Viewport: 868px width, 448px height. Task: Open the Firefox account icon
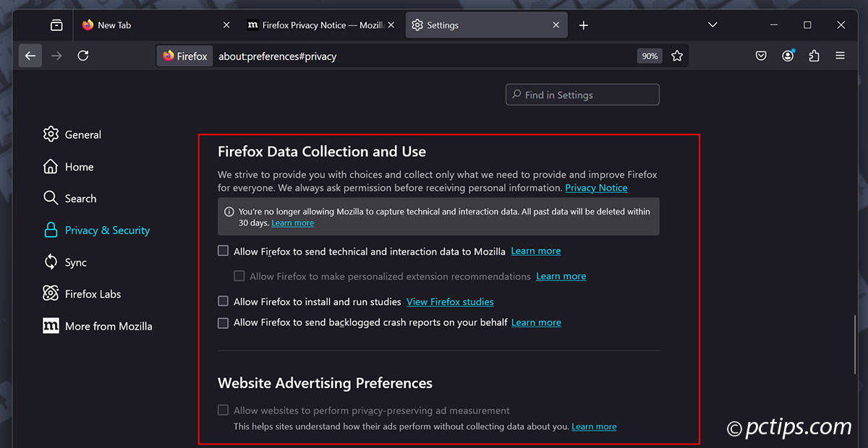[x=788, y=56]
